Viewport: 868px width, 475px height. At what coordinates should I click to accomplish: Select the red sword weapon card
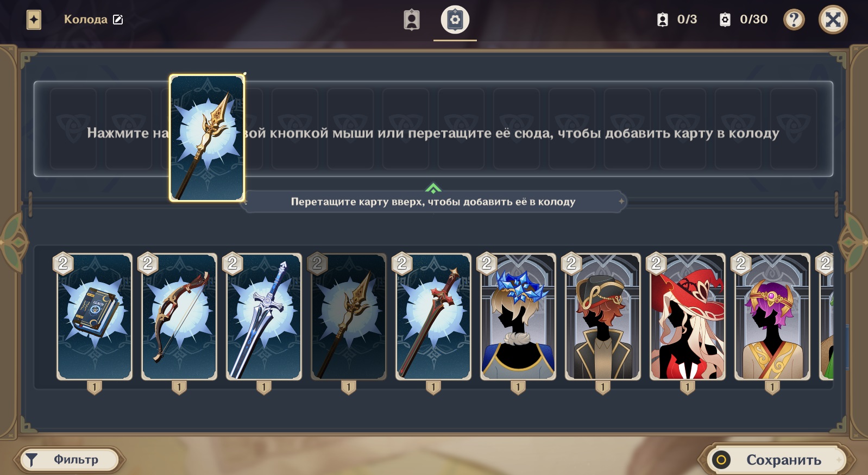pyautogui.click(x=433, y=316)
